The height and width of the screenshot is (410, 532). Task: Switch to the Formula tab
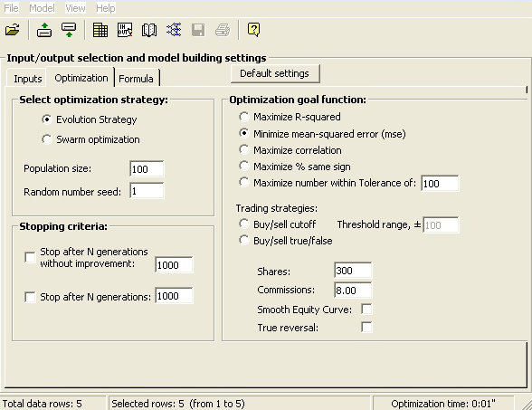(x=136, y=79)
